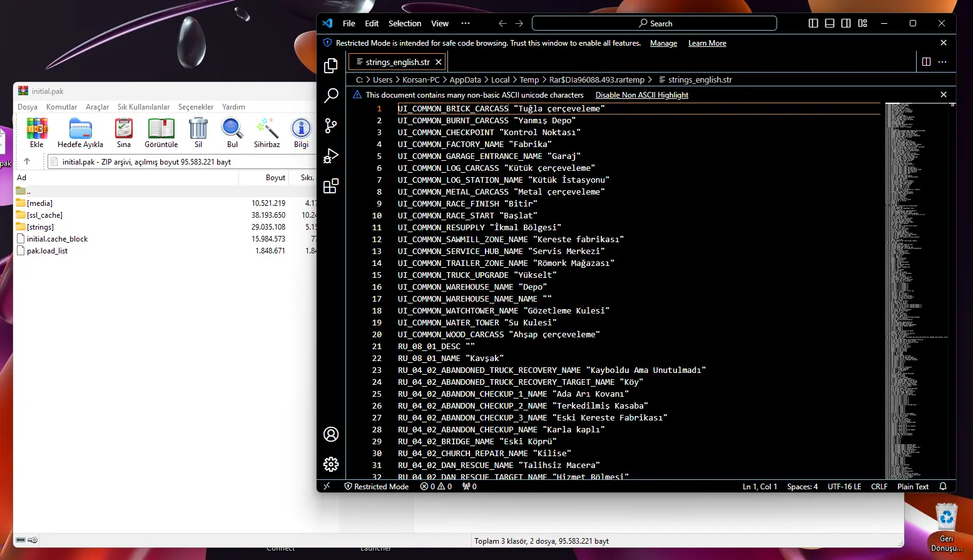This screenshot has width=973, height=560.
Task: Open VS Code notifications bell
Action: 943,486
